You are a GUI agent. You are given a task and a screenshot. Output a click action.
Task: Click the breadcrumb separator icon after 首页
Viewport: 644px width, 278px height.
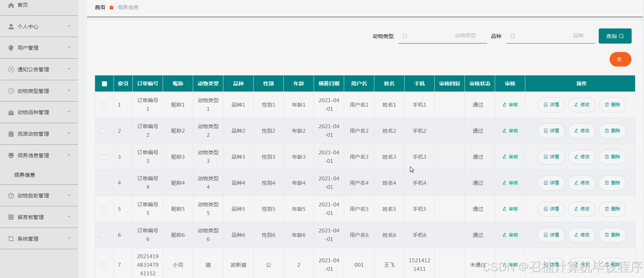click(x=112, y=7)
